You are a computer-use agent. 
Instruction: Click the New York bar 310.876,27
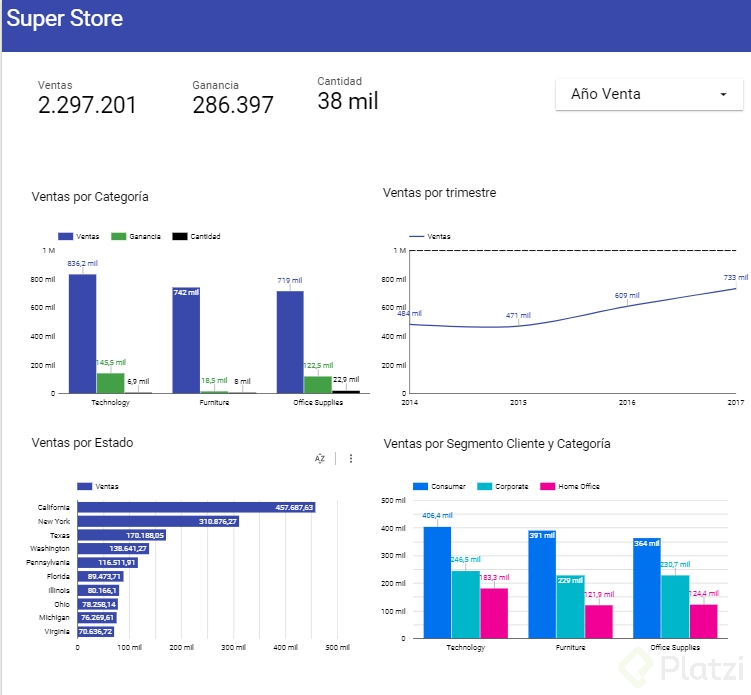click(x=158, y=521)
